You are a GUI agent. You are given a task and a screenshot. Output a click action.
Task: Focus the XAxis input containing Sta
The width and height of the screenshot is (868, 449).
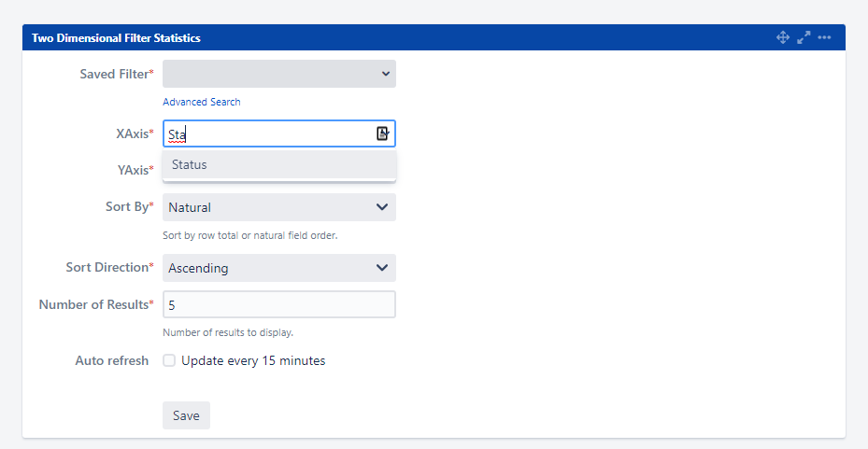pos(279,133)
